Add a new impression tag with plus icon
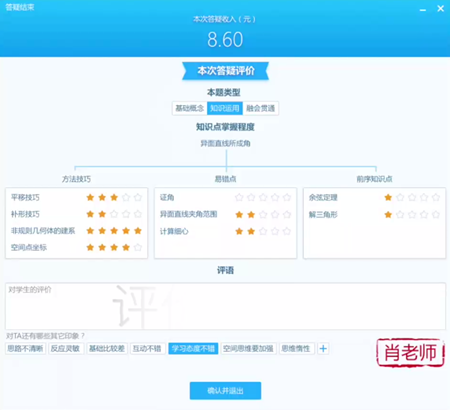 coord(323,349)
